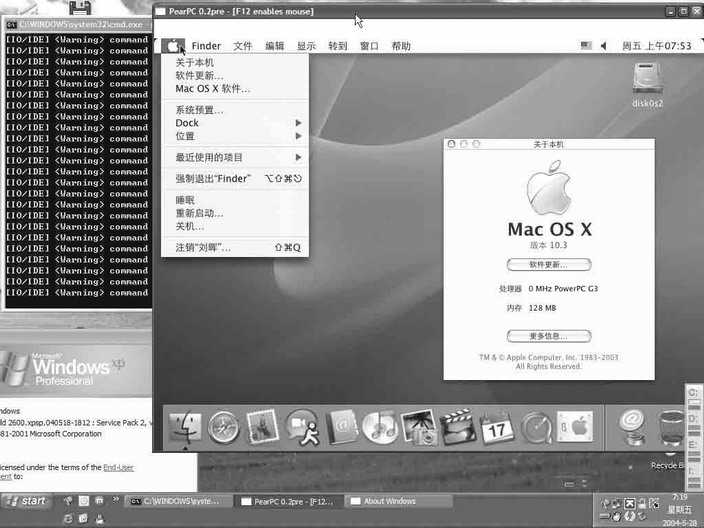Switch to About Windows taskbar item

(390, 501)
